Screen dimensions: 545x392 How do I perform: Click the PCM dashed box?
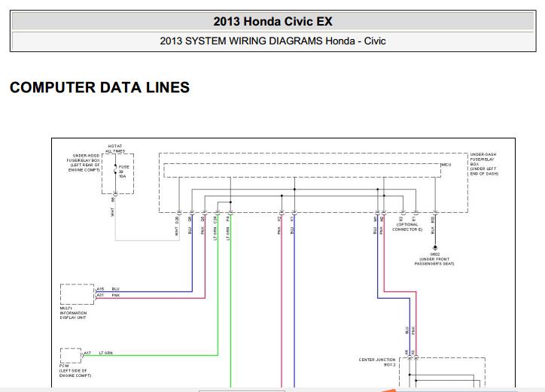point(71,356)
